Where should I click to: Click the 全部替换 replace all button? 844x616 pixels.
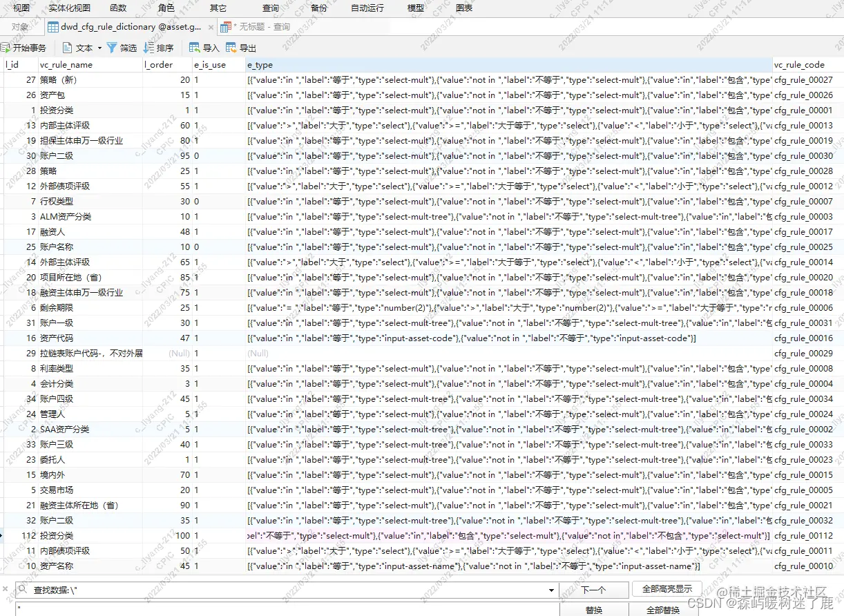663,610
